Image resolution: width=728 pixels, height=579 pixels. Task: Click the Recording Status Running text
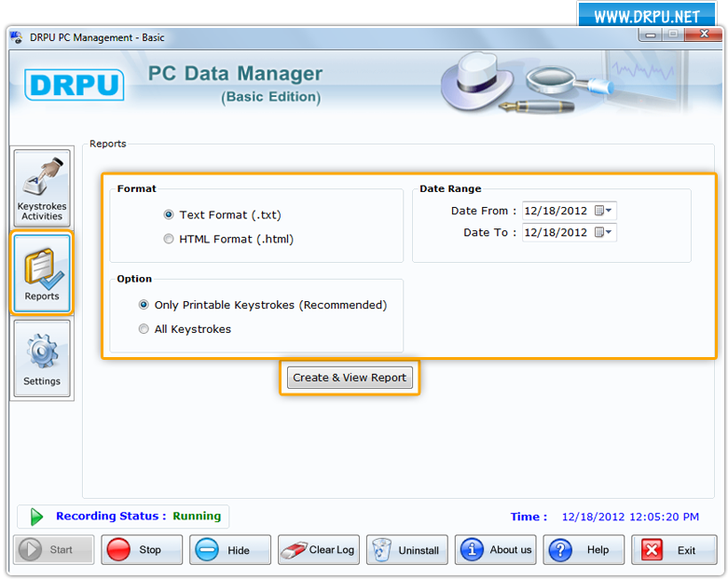(138, 516)
